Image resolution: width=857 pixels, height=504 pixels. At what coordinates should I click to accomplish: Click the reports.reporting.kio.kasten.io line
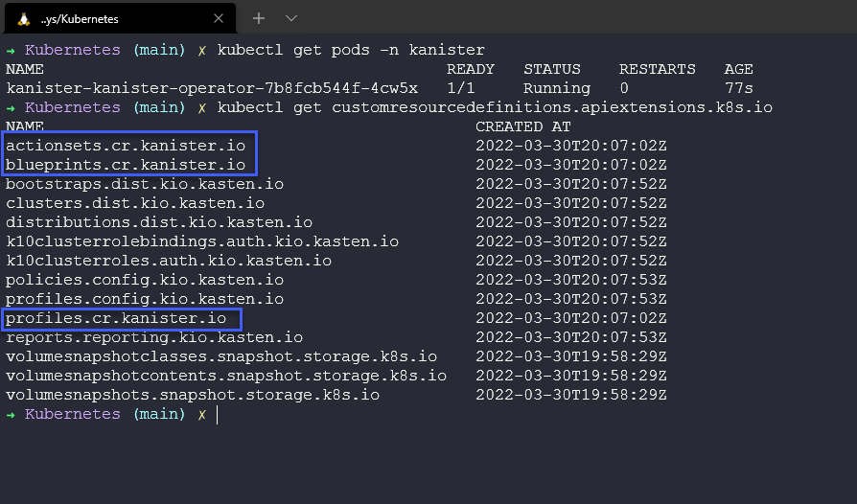tap(154, 337)
